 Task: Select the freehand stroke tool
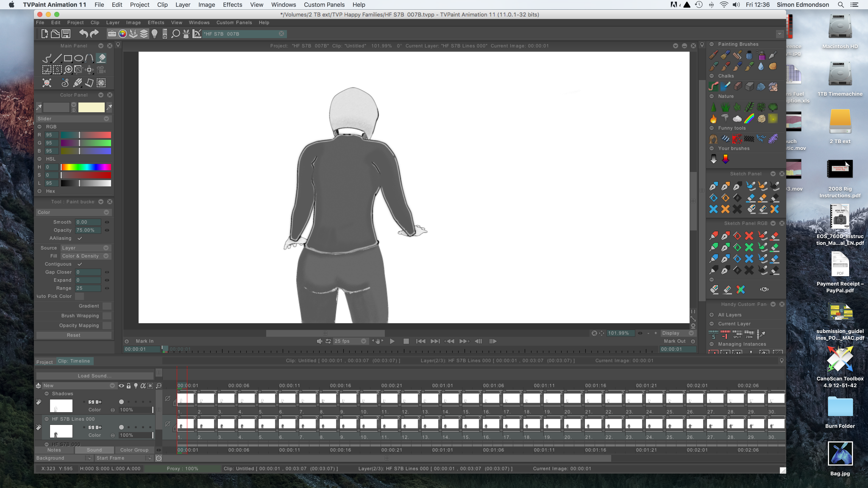tap(47, 58)
